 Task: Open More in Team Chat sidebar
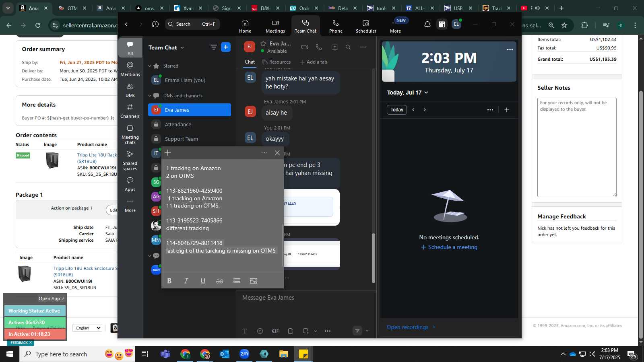pyautogui.click(x=130, y=205)
